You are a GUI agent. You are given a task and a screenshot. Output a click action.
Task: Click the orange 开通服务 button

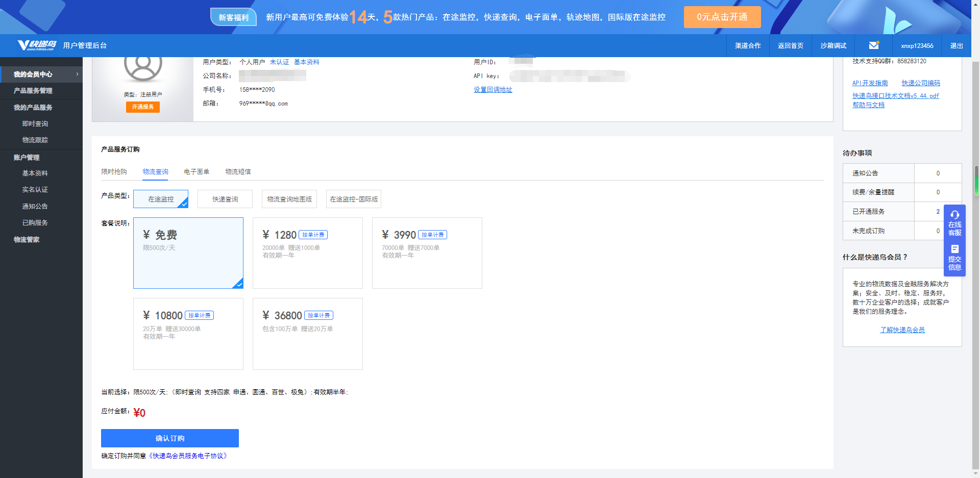[143, 107]
